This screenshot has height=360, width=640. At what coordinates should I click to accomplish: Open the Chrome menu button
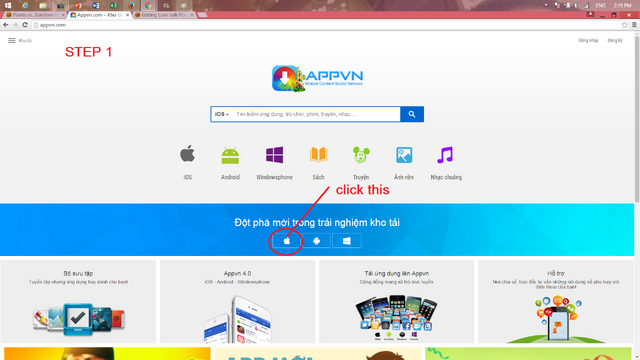[x=634, y=25]
